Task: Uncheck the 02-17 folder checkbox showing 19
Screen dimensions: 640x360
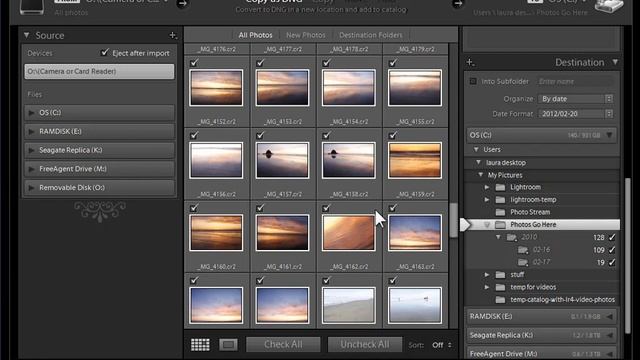Action: [x=612, y=262]
